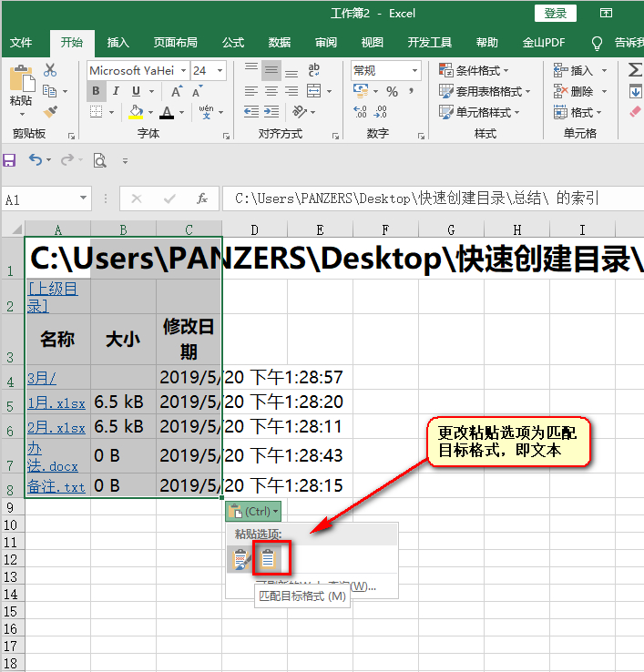Click the 登录 sign-in button
This screenshot has height=672, width=644.
click(x=556, y=14)
